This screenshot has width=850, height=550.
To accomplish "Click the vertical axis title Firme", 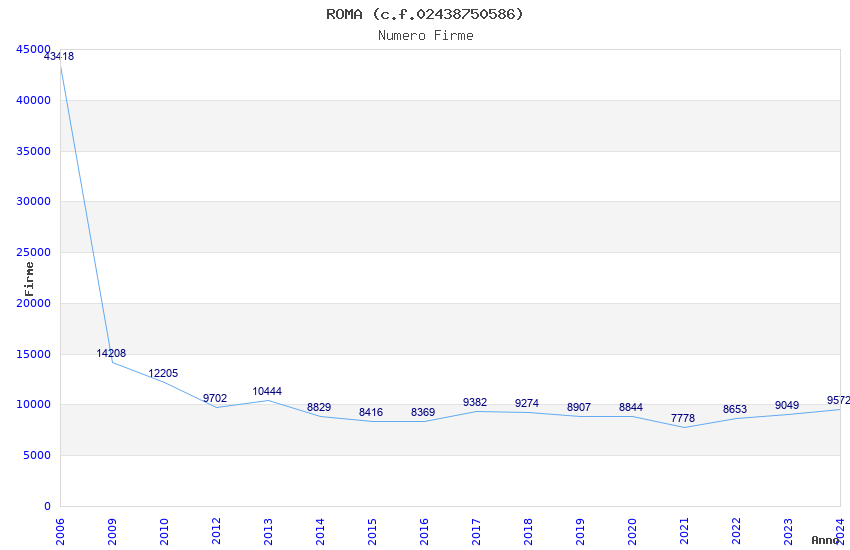I will (29, 279).
